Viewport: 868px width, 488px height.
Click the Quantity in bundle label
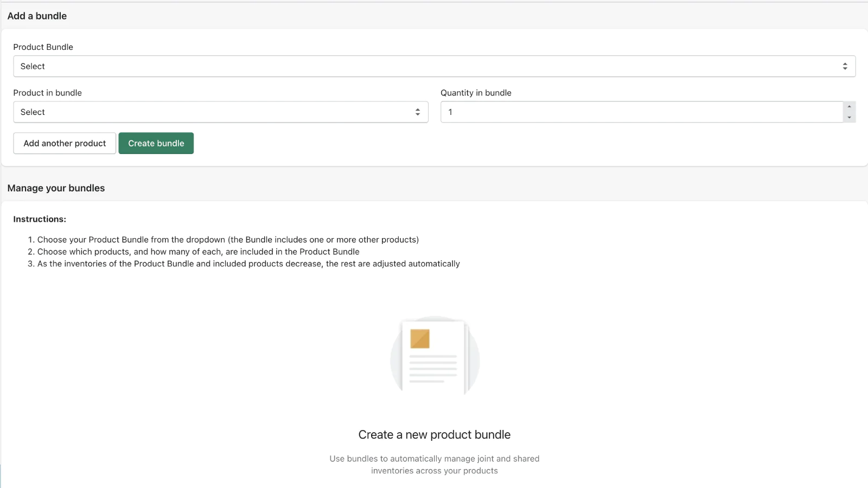tap(476, 93)
